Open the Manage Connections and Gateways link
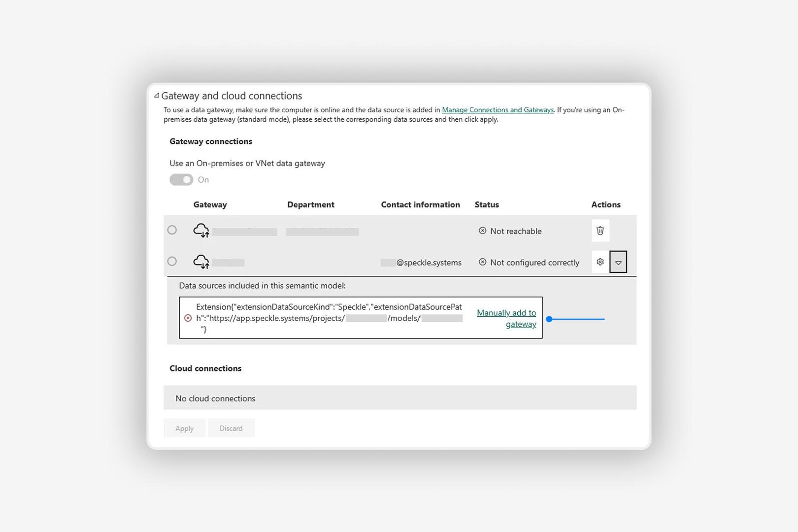The width and height of the screenshot is (798, 532). 498,109
